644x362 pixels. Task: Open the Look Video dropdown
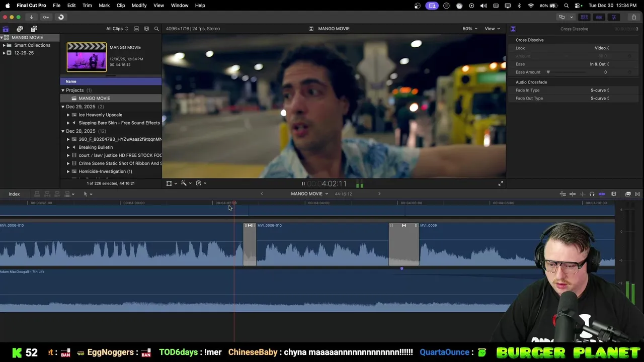pyautogui.click(x=602, y=48)
